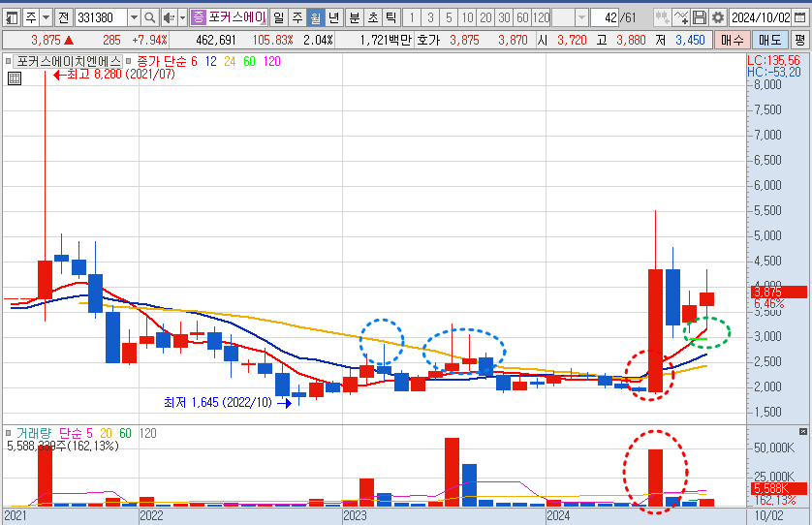The width and height of the screenshot is (812, 525).
Task: Open the 주 market type dropdown arrow
Action: point(46,18)
